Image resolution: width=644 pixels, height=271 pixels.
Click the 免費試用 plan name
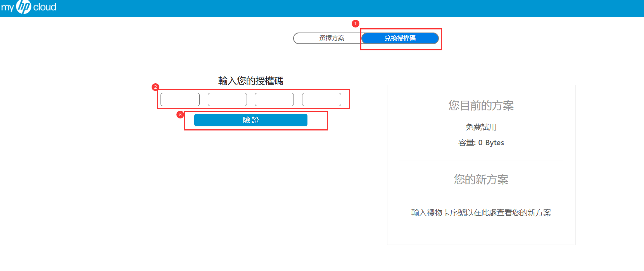(481, 127)
